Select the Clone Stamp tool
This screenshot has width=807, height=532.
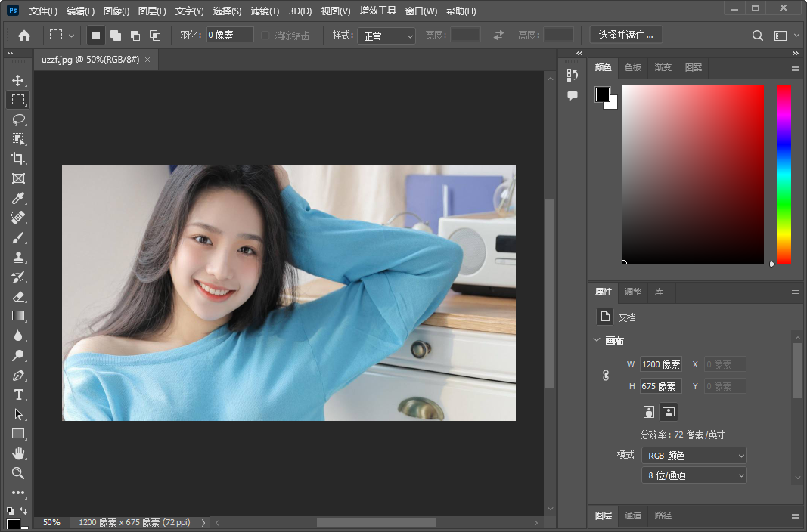[x=18, y=257]
